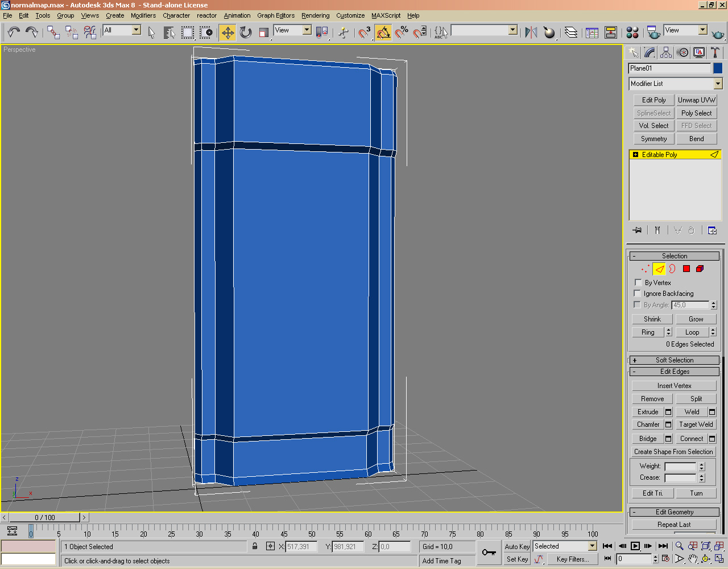Enable the 3D Snaps Toggle

(x=362, y=32)
